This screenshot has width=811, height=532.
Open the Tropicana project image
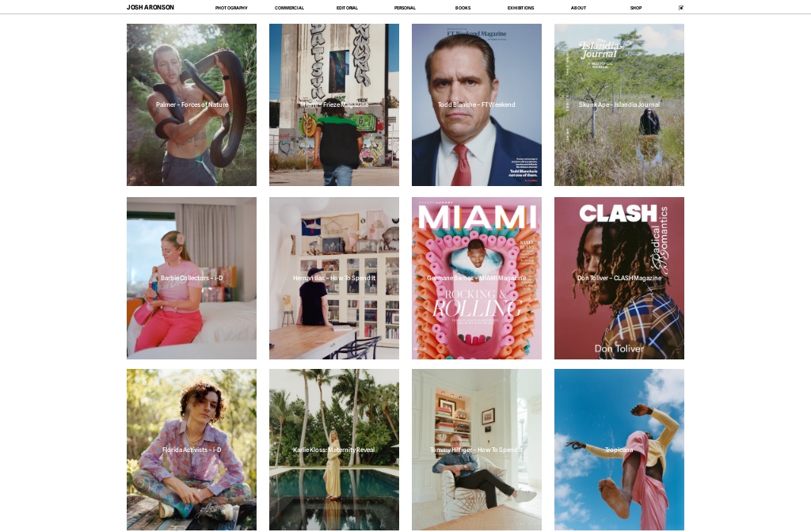tap(619, 450)
